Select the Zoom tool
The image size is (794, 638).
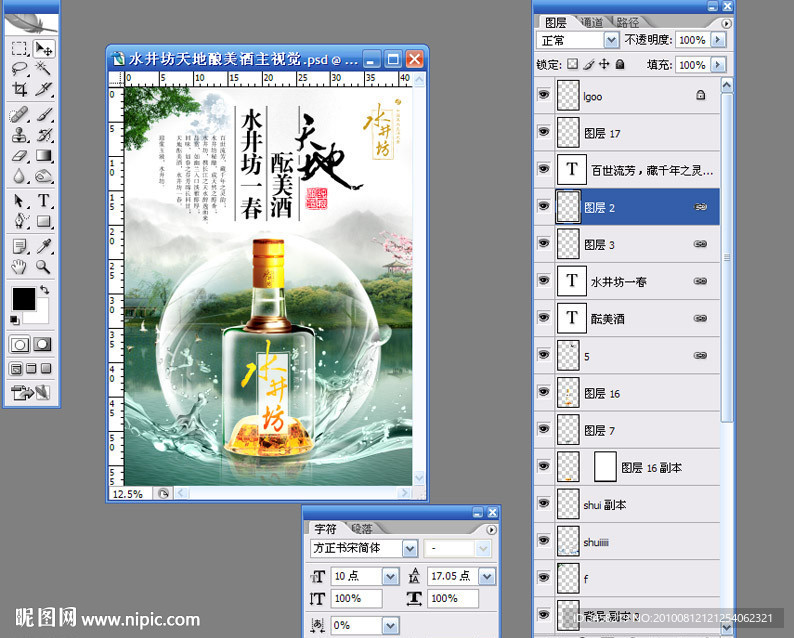tap(44, 267)
